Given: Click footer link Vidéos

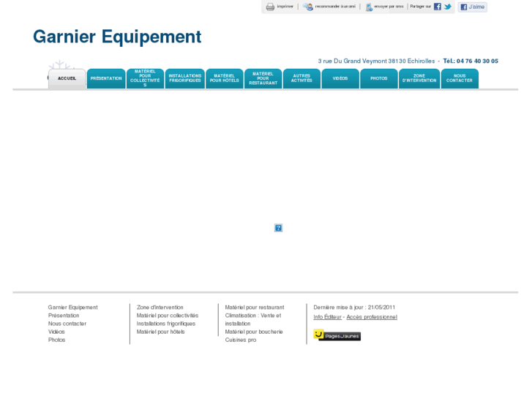Looking at the screenshot, I should (56, 332).
